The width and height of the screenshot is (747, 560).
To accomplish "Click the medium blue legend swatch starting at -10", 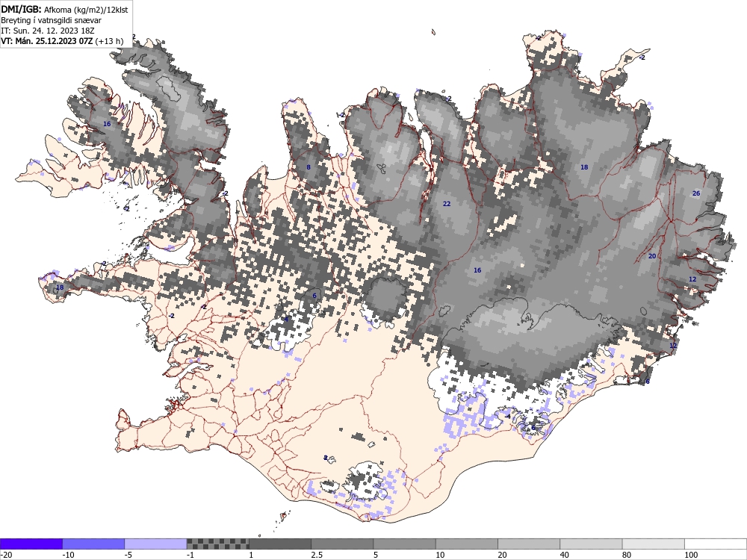I will pyautogui.click(x=93, y=544).
